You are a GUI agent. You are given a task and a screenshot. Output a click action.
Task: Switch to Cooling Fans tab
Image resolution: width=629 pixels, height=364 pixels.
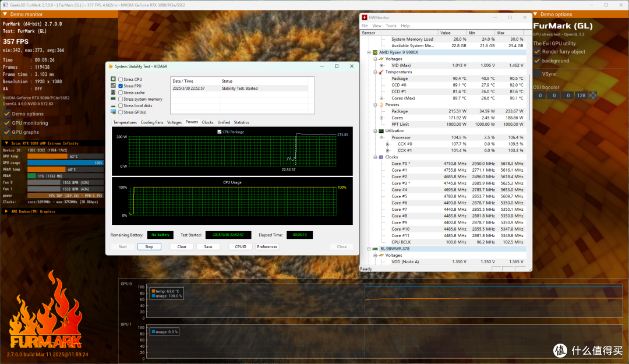click(x=151, y=122)
